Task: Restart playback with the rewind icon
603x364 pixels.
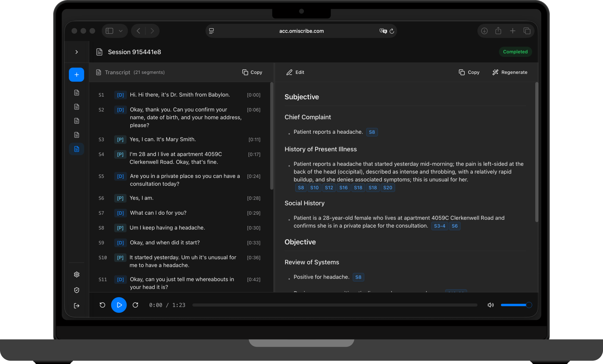Action: click(102, 305)
